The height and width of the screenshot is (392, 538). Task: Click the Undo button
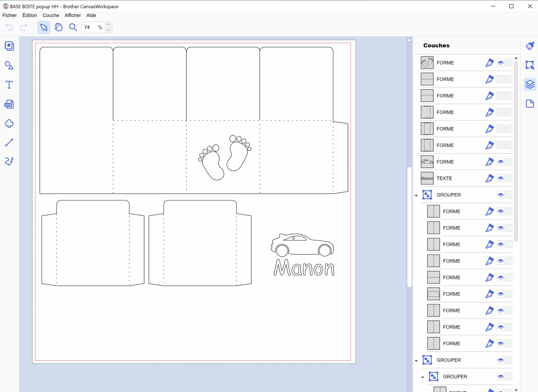[9, 27]
